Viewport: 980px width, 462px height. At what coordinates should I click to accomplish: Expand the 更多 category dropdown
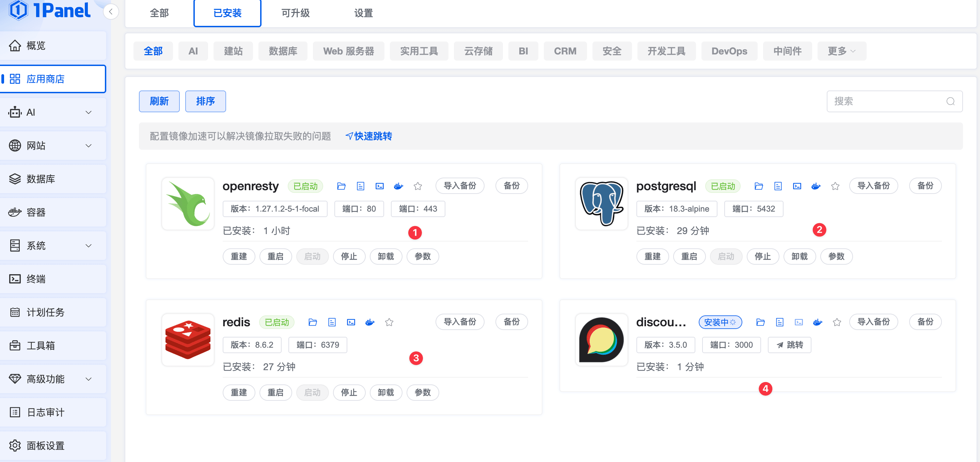click(841, 51)
